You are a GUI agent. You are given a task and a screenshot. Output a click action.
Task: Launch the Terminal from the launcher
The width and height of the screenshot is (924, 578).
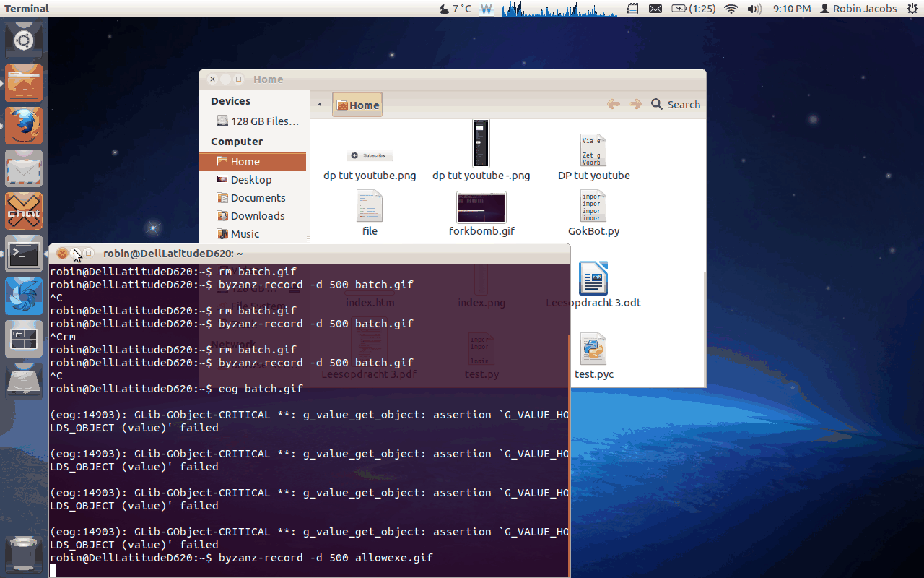23,254
